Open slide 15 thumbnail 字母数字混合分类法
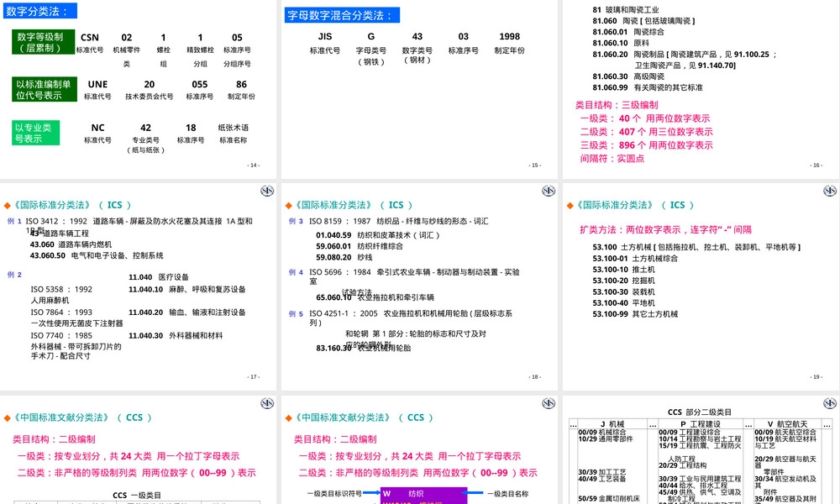This screenshot has width=840, height=504. [x=419, y=88]
